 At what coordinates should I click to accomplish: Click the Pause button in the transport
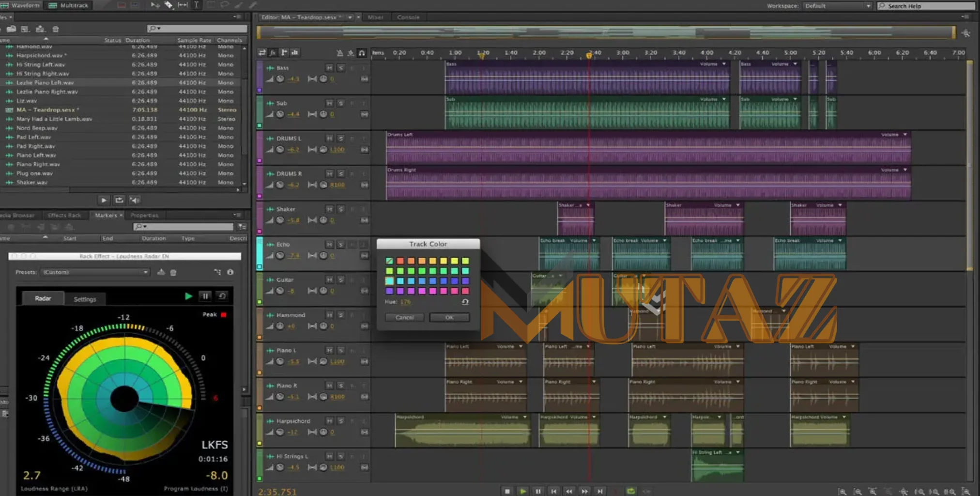click(538, 491)
